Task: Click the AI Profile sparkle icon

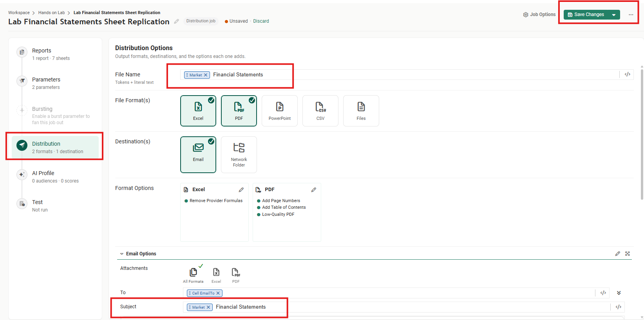Action: coord(22,174)
